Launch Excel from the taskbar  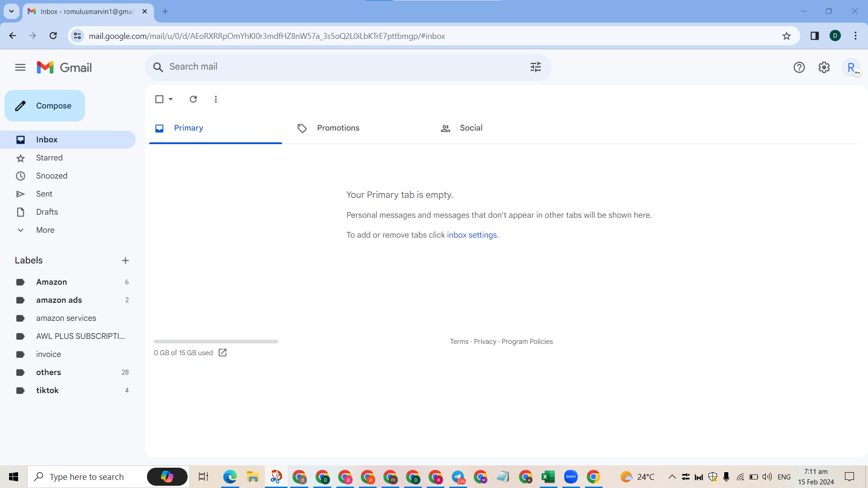point(548,477)
